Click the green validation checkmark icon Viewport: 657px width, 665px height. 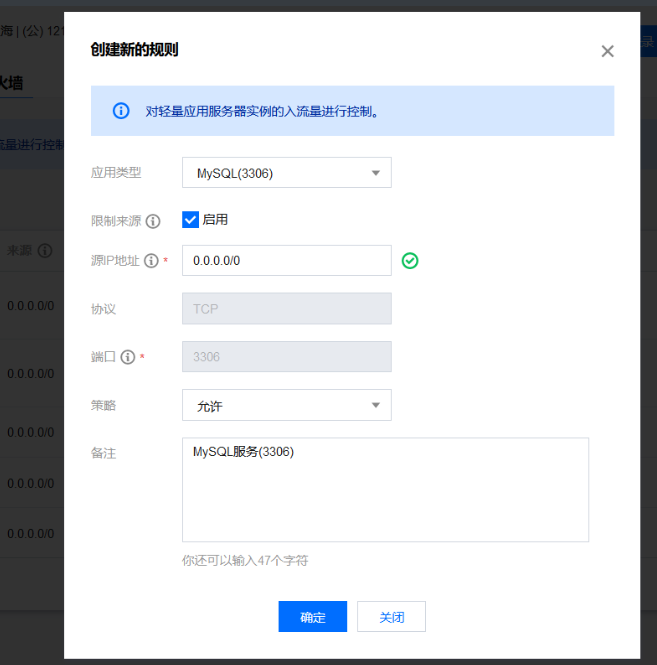point(410,260)
